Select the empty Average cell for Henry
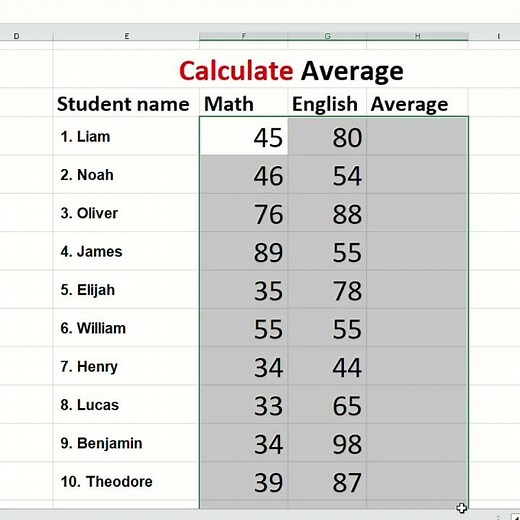 [x=418, y=366]
